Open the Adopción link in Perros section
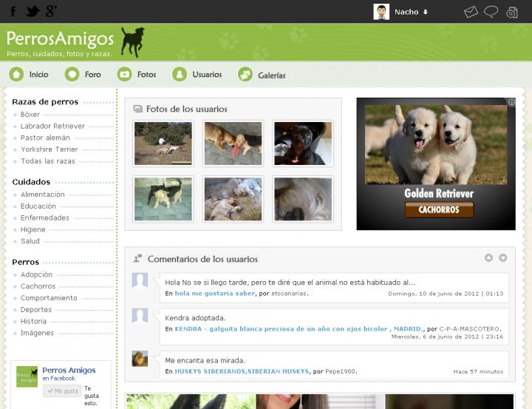The height and width of the screenshot is (409, 532). (37, 274)
